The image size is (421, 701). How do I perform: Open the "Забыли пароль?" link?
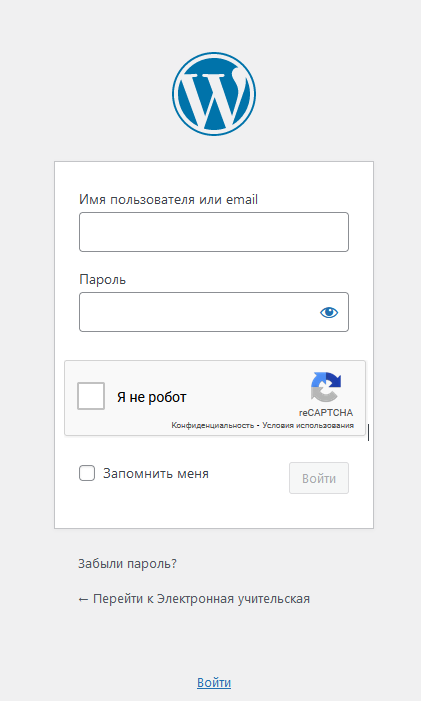pos(127,564)
